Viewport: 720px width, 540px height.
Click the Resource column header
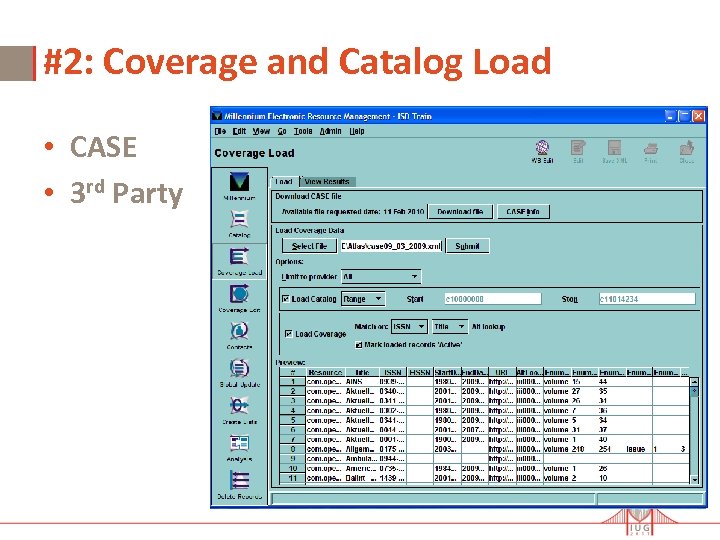pos(325,372)
